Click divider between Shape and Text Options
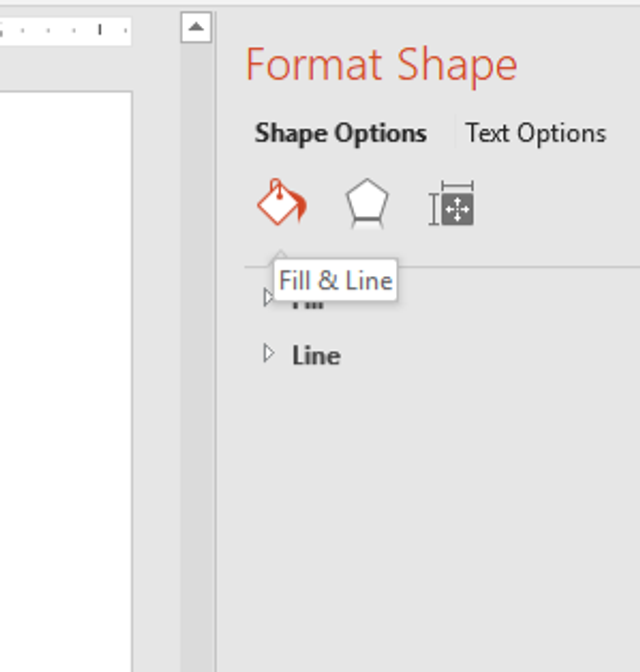The width and height of the screenshot is (640, 672). coord(454,133)
